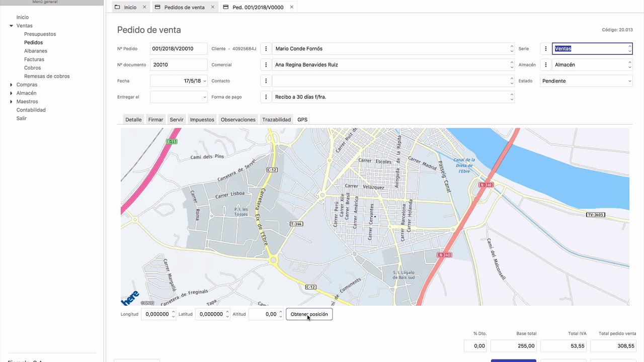This screenshot has height=362, width=644.
Task: Focus the Nº documento field
Action: [179, 65]
